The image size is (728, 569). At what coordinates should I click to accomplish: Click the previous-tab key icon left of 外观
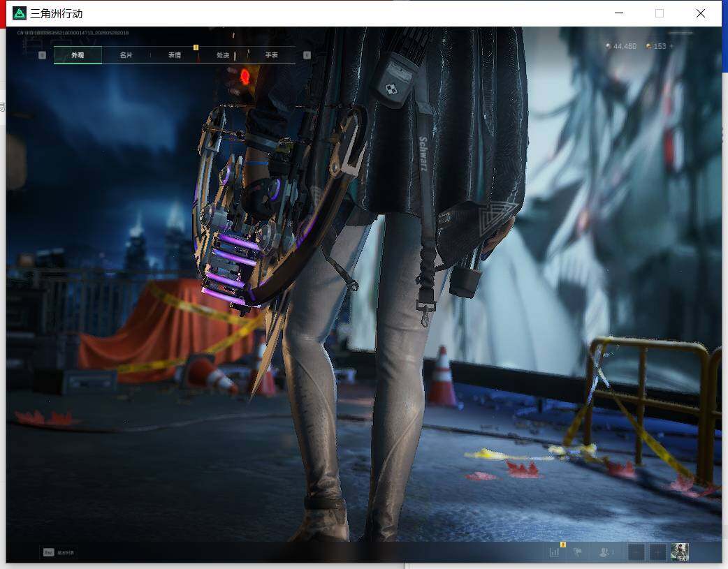point(42,55)
